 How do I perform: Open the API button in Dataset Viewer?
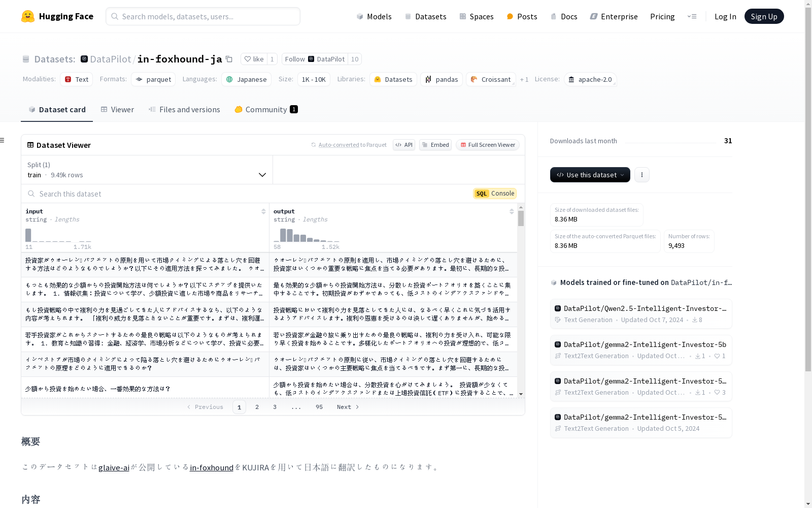click(404, 145)
